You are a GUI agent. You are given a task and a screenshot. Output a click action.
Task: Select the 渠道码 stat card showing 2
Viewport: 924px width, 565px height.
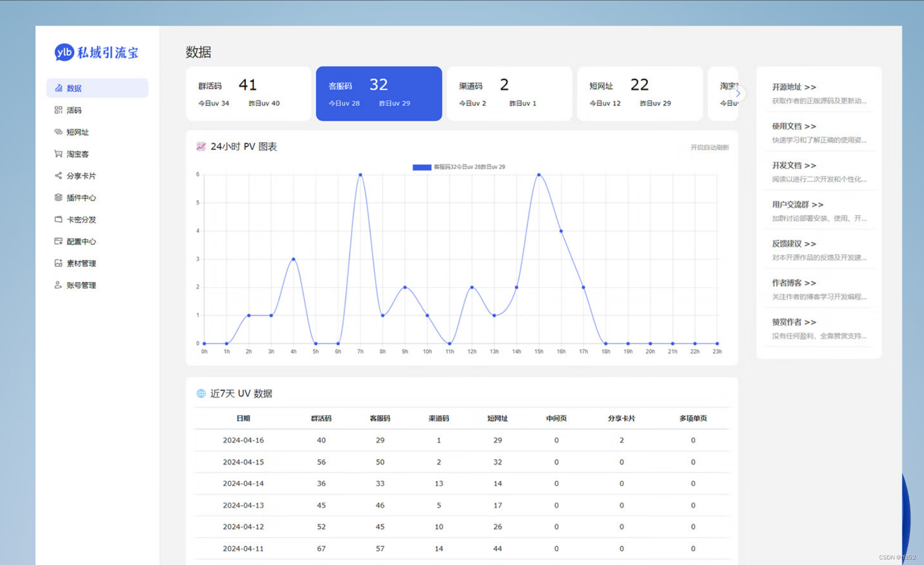point(509,94)
